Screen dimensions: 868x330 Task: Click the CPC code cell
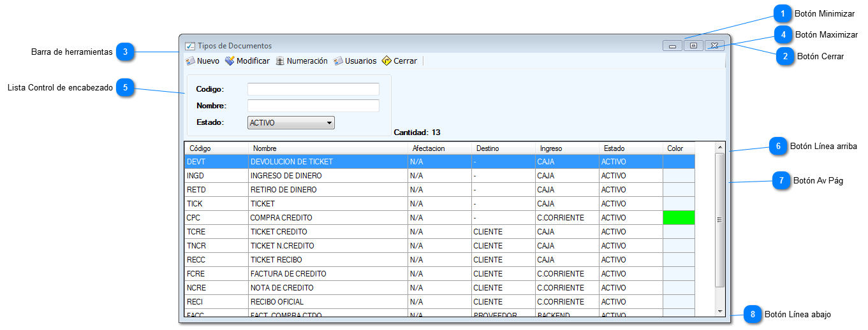[216, 218]
